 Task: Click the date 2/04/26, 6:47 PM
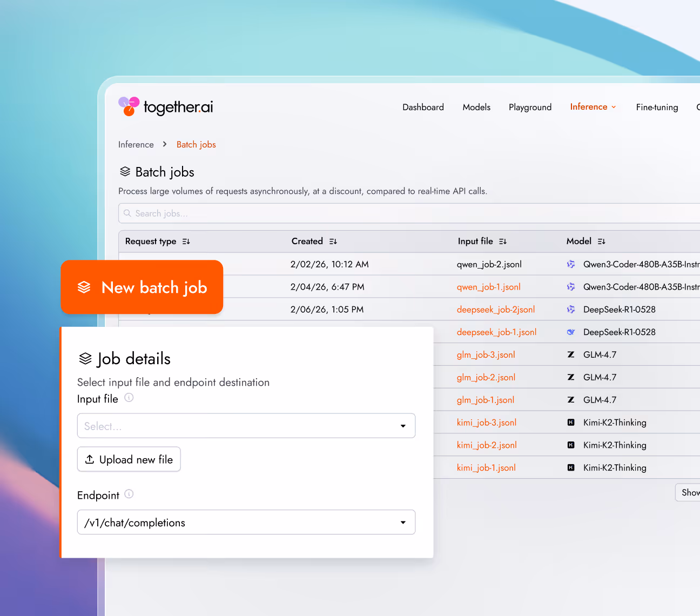point(327,287)
